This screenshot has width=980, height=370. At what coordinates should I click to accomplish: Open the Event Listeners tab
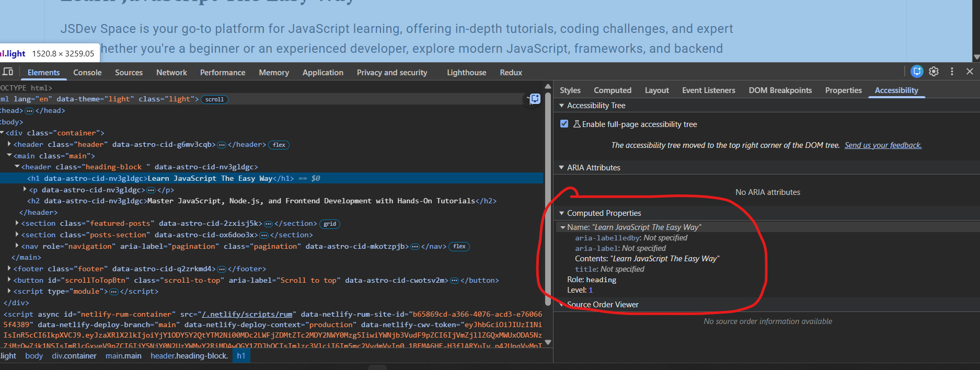tap(708, 90)
